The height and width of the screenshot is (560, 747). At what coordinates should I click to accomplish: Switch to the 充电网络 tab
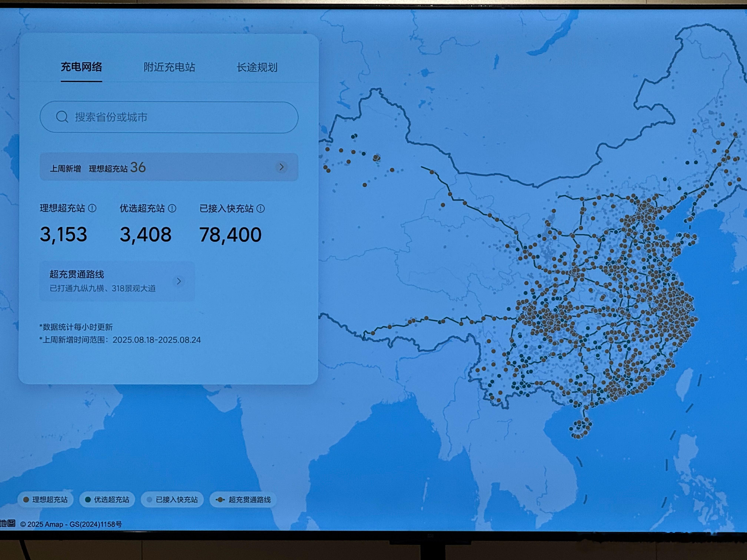tap(81, 67)
